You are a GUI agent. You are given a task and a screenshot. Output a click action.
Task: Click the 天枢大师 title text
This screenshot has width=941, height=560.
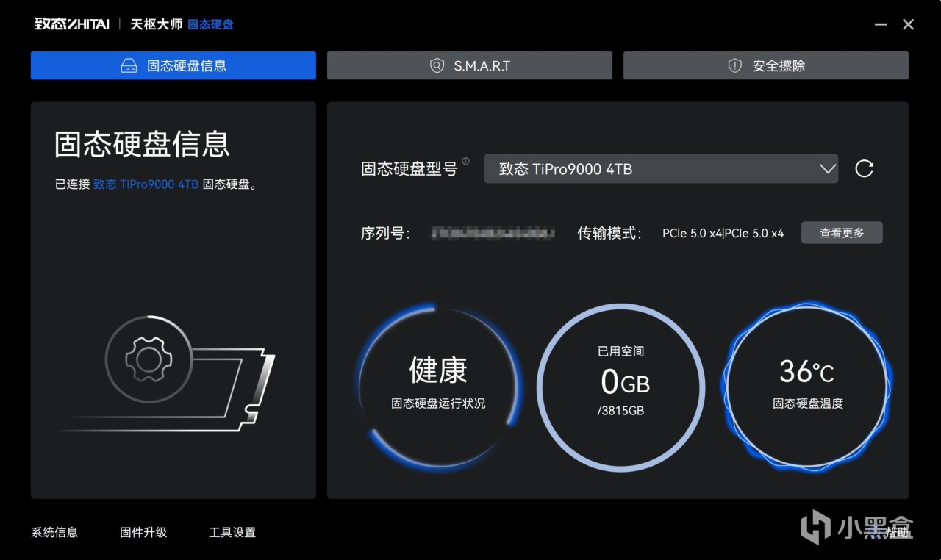[x=157, y=24]
